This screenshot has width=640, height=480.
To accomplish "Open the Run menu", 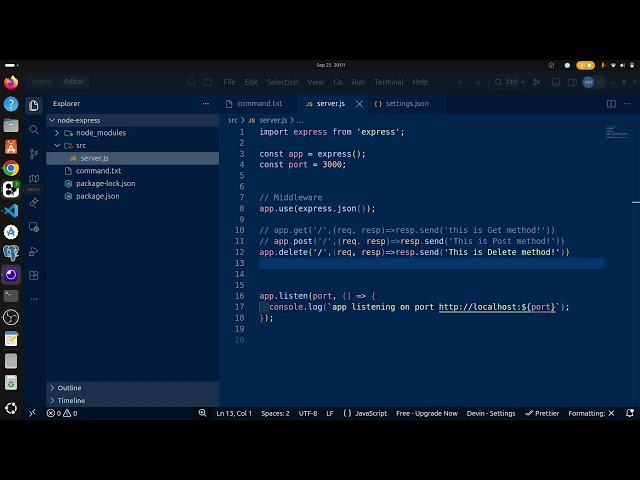I will (358, 82).
